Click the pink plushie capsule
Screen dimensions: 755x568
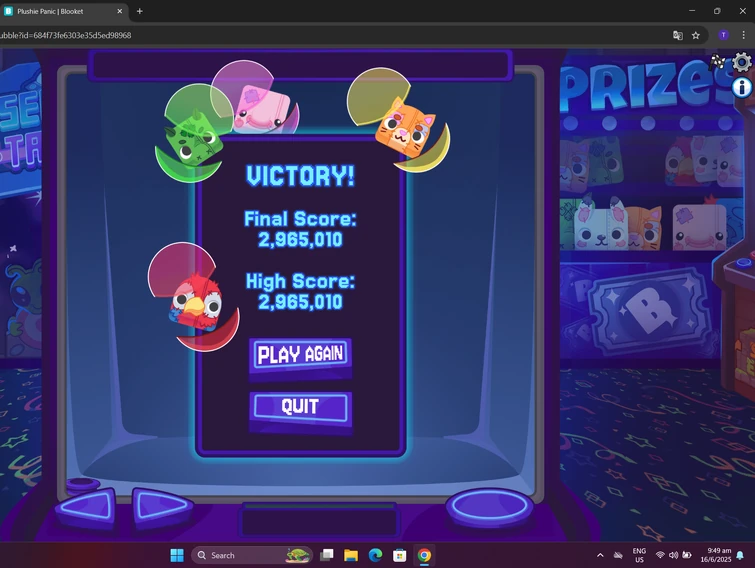(256, 99)
